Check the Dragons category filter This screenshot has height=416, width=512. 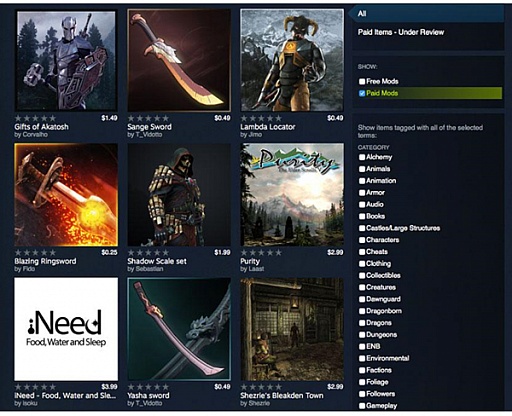click(362, 323)
